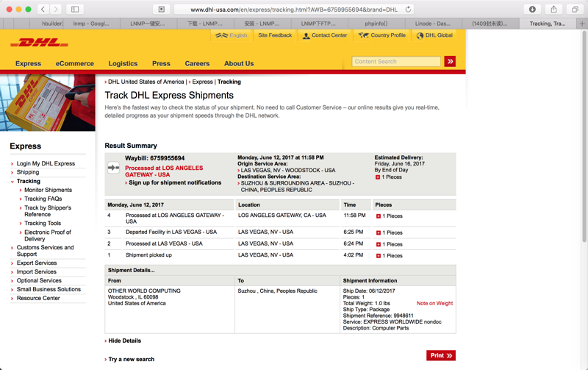The image size is (588, 370).
Task: Open the Logistics menu
Action: (123, 63)
